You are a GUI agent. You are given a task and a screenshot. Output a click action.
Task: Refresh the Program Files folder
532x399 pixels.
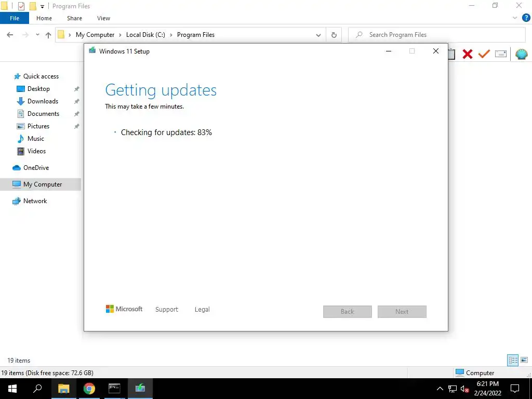334,35
